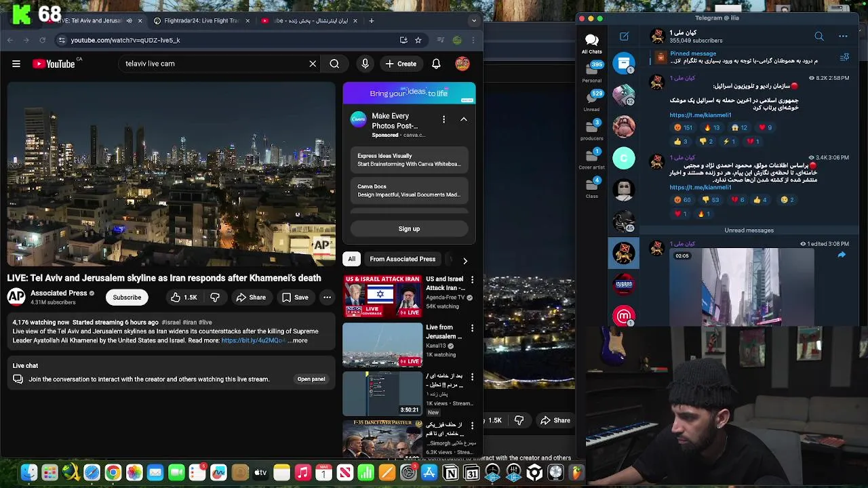Start voice search with the microphone icon
Viewport: 868px width, 488px height.
pos(365,64)
